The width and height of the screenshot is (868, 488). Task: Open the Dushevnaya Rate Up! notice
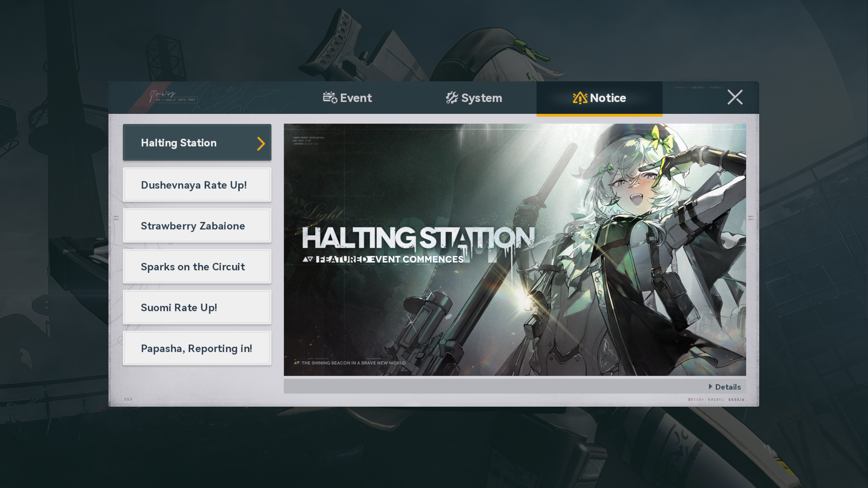[x=197, y=185]
